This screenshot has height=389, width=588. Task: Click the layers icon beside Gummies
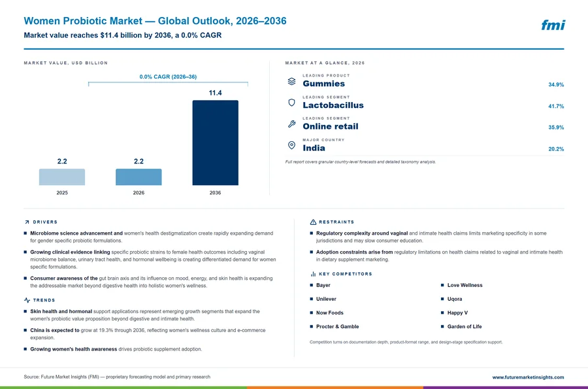(x=291, y=82)
